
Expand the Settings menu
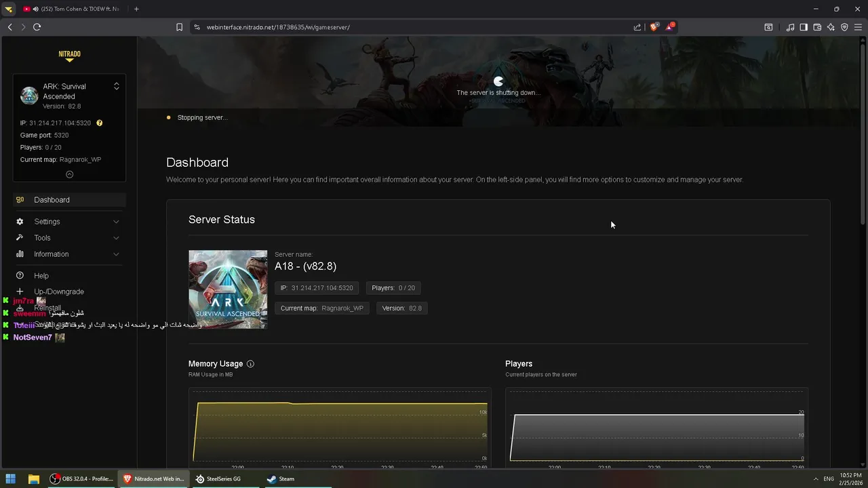tap(69, 222)
